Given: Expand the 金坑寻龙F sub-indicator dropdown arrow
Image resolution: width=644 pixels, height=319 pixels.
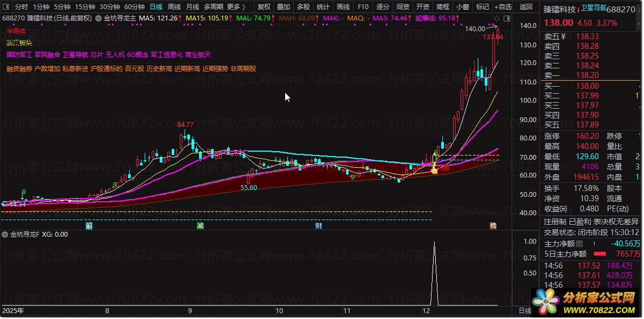Looking at the screenshot, I should (5, 235).
